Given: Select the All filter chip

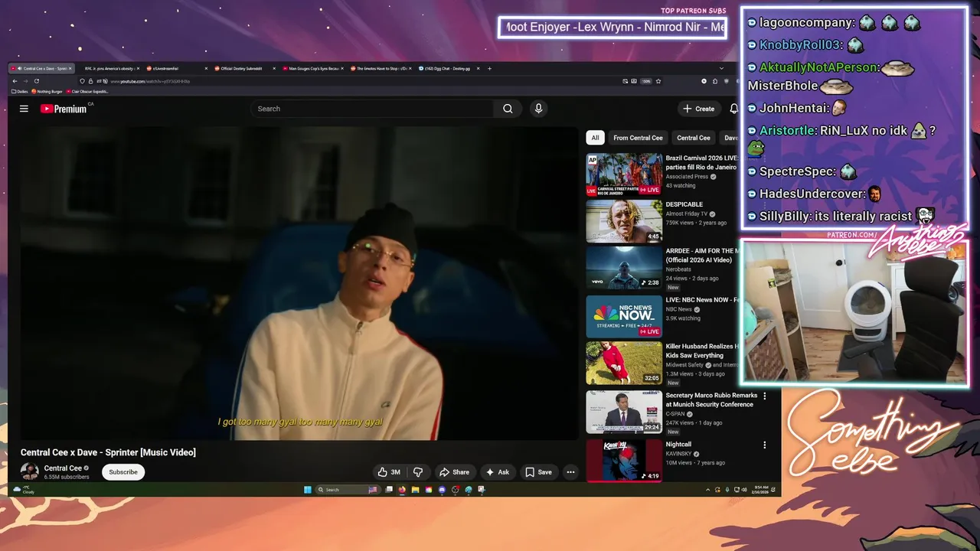Looking at the screenshot, I should point(595,138).
